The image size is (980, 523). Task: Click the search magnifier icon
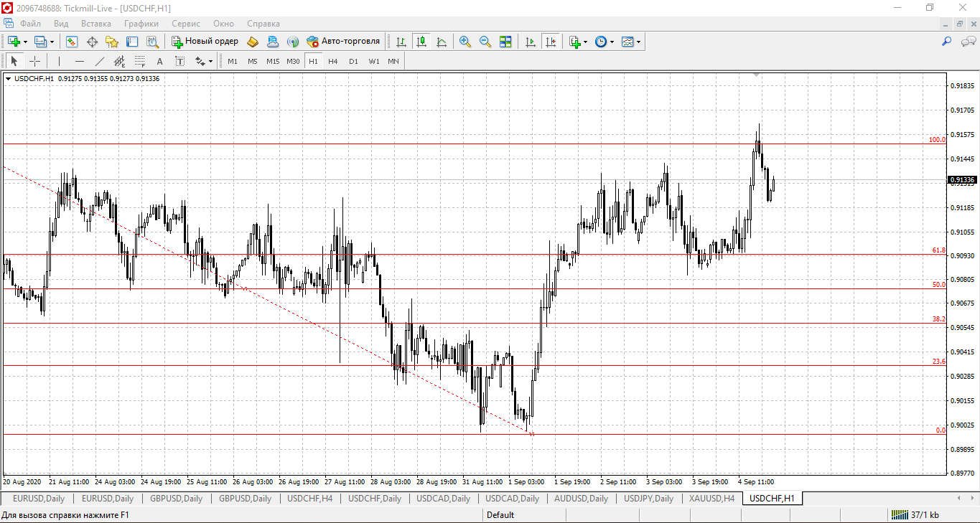click(x=947, y=42)
